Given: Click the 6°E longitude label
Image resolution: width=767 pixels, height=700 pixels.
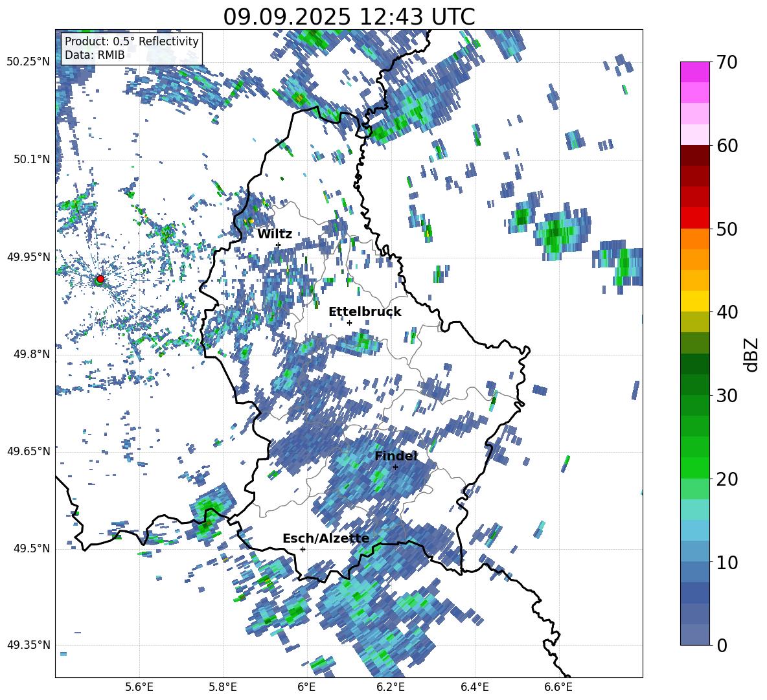Looking at the screenshot, I should (306, 687).
